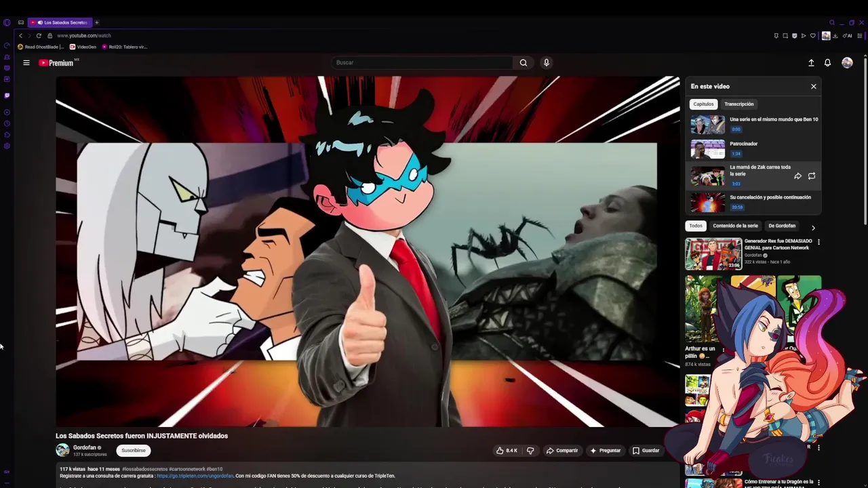This screenshot has width=868, height=488.
Task: Open the VideoGen bookmark
Action: pyautogui.click(x=83, y=47)
